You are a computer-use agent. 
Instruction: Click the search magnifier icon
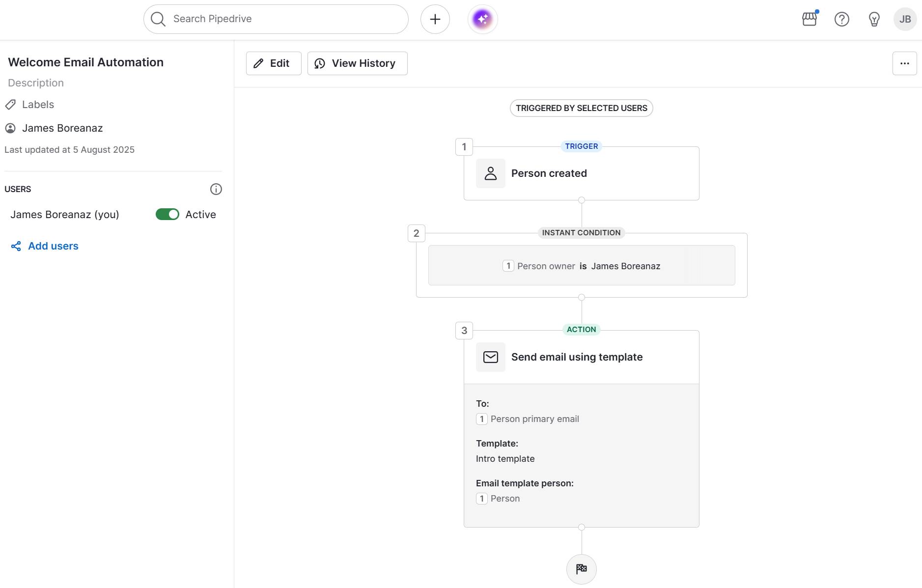(x=158, y=19)
